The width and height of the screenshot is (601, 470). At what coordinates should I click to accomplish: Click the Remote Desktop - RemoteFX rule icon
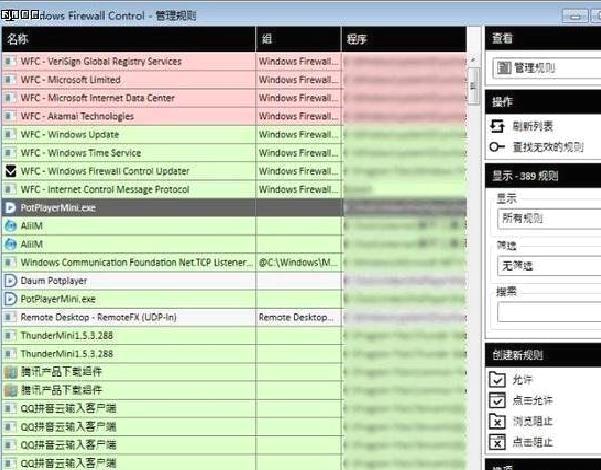(x=10, y=317)
